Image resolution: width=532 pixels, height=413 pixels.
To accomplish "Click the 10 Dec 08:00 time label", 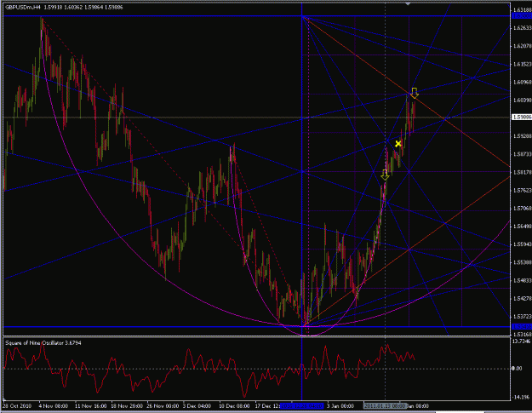I will click(234, 406).
